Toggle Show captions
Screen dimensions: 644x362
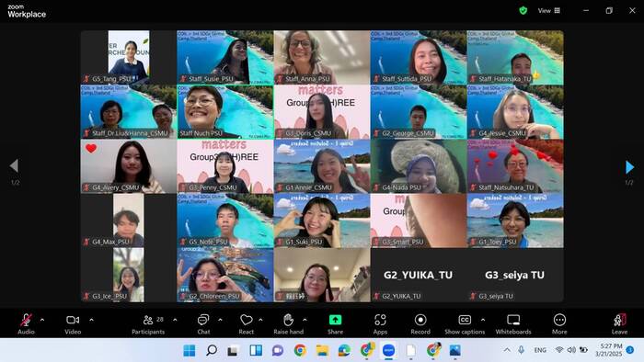pyautogui.click(x=465, y=324)
